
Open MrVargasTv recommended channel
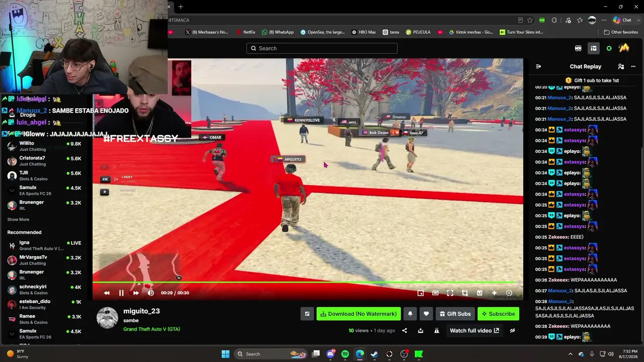tap(44, 260)
